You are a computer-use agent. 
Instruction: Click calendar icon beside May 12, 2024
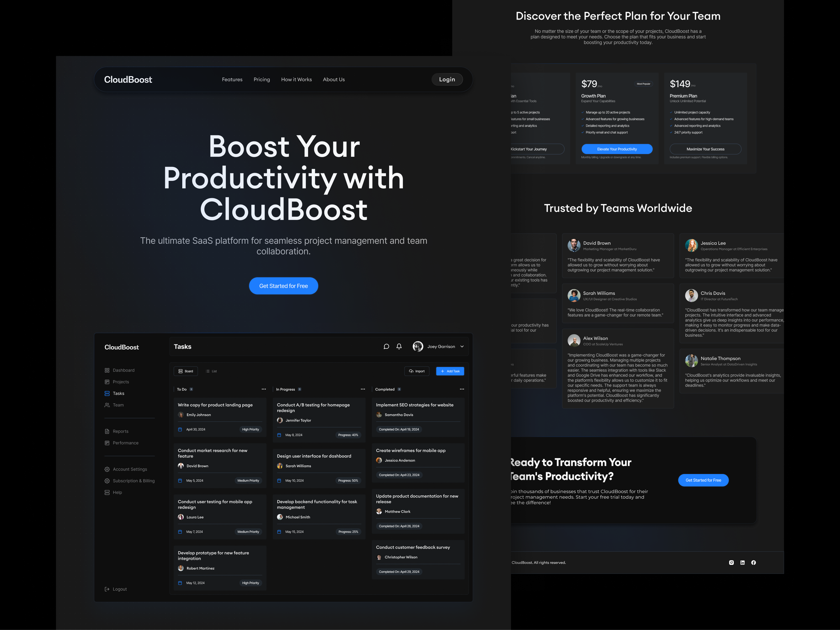[180, 583]
